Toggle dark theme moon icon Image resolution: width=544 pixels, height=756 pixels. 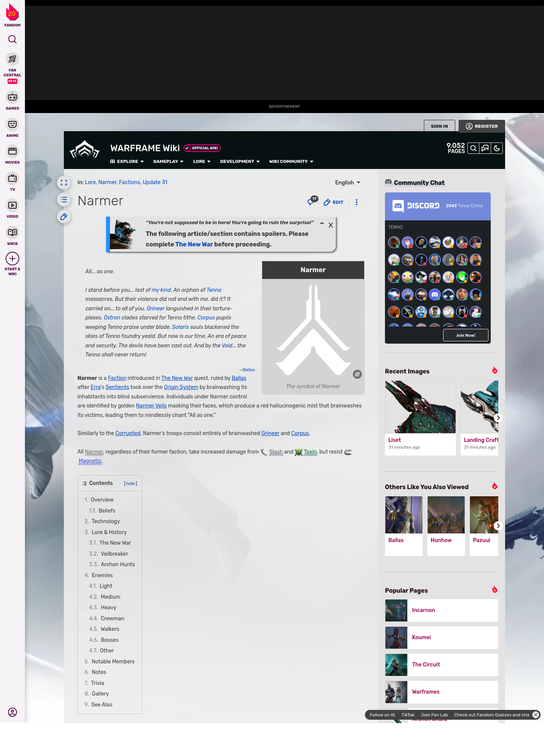pos(497,148)
